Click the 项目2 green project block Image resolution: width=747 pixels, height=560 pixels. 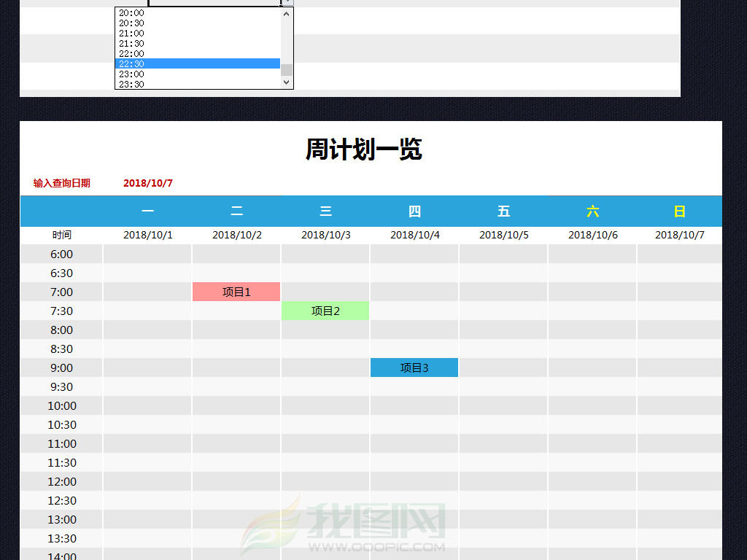coord(325,311)
